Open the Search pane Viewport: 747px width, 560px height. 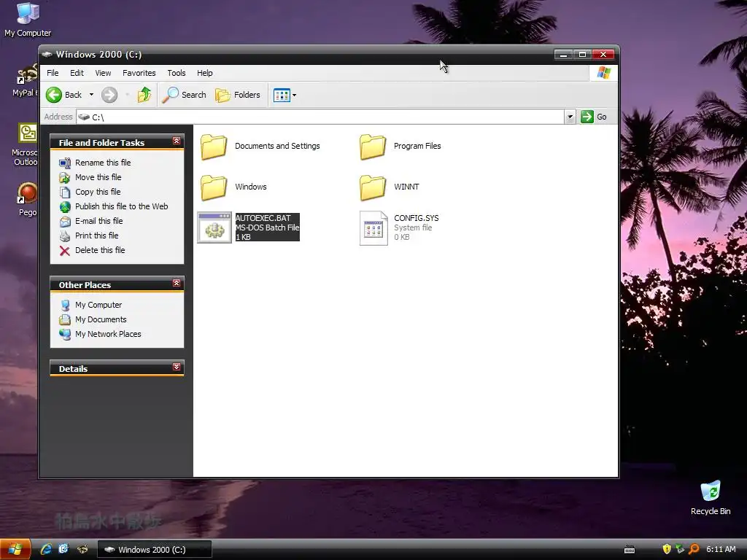click(184, 95)
